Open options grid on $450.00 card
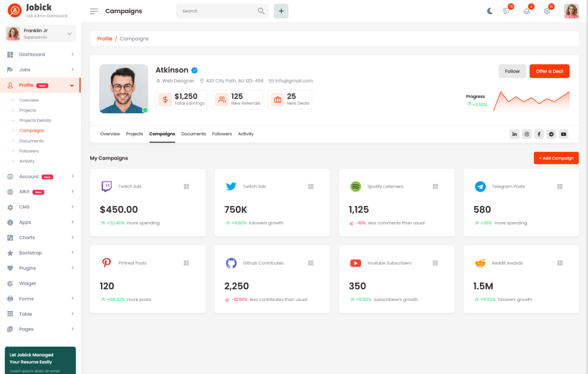Screen dimensions: 588x374 (x=186, y=186)
